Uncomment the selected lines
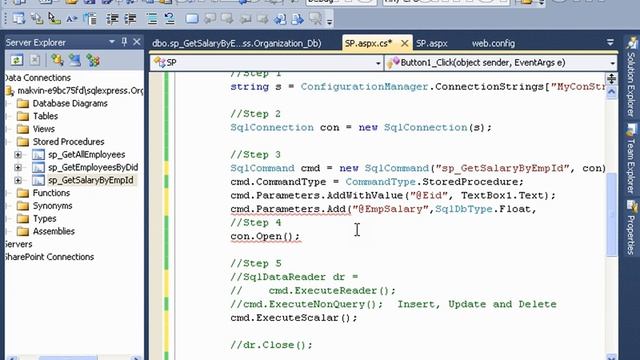The image size is (640, 360). (169, 19)
